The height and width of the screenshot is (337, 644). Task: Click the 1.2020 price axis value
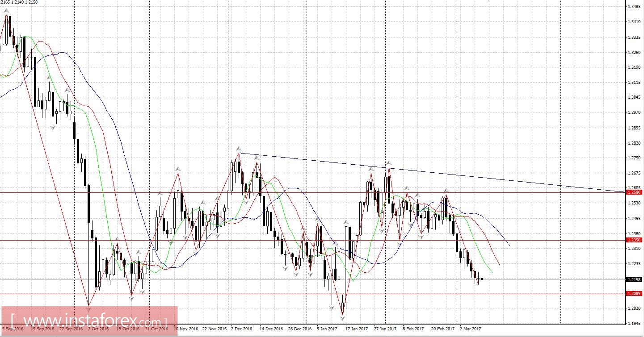coord(635,308)
